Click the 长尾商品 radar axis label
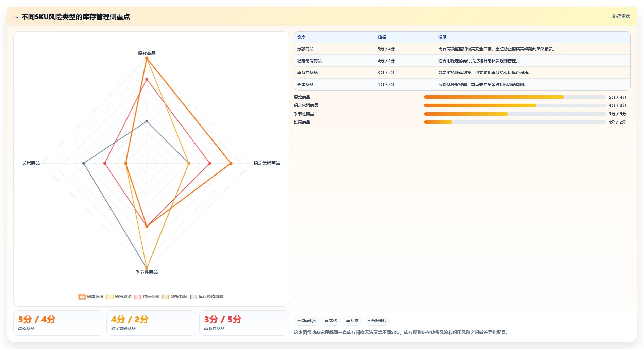644x349 pixels. point(31,163)
